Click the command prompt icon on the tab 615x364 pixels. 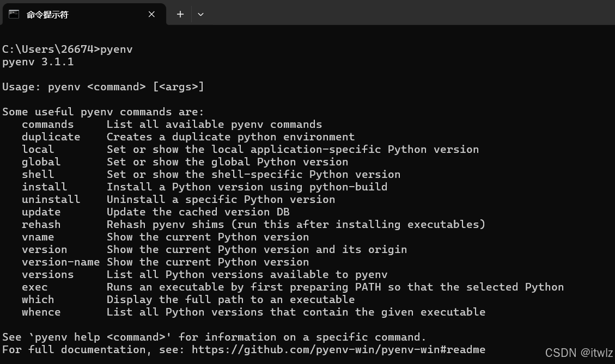[14, 15]
